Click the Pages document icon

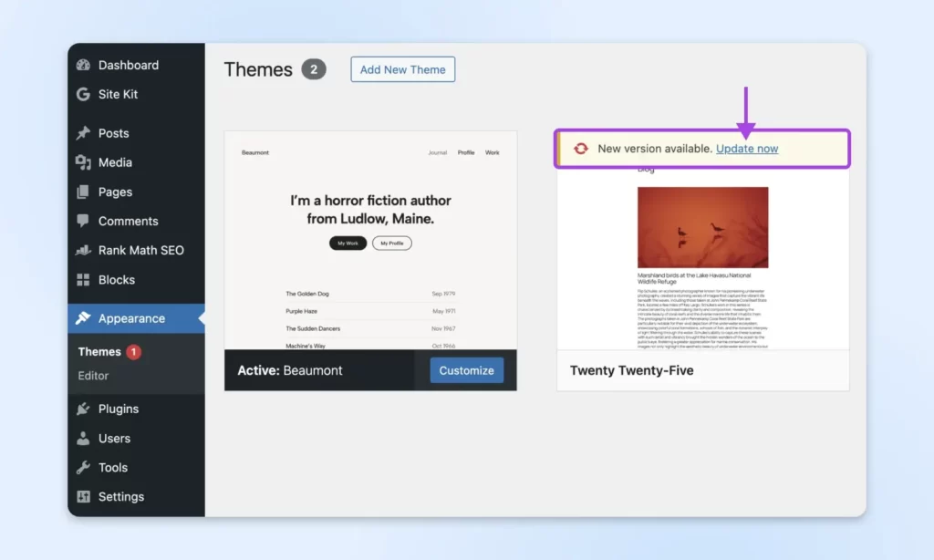83,192
